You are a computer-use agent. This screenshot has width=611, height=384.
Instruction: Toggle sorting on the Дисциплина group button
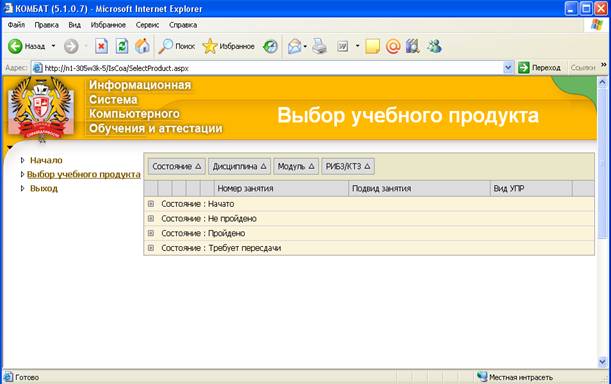[239, 166]
